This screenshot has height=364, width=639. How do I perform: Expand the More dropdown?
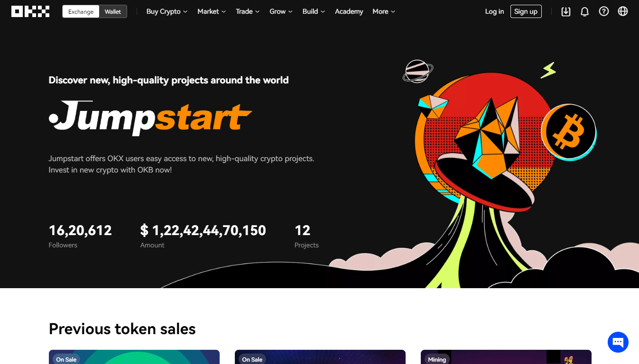coord(384,11)
